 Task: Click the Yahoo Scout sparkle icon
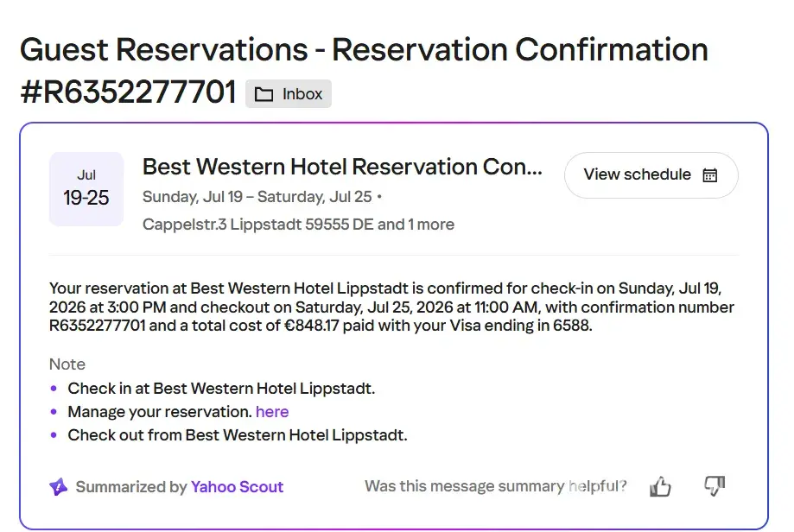(x=59, y=487)
